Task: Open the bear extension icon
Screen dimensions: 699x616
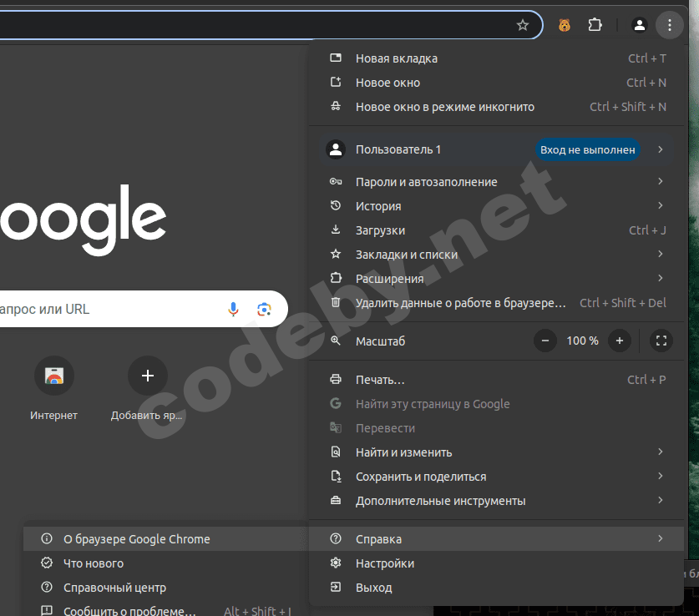Action: pos(565,25)
